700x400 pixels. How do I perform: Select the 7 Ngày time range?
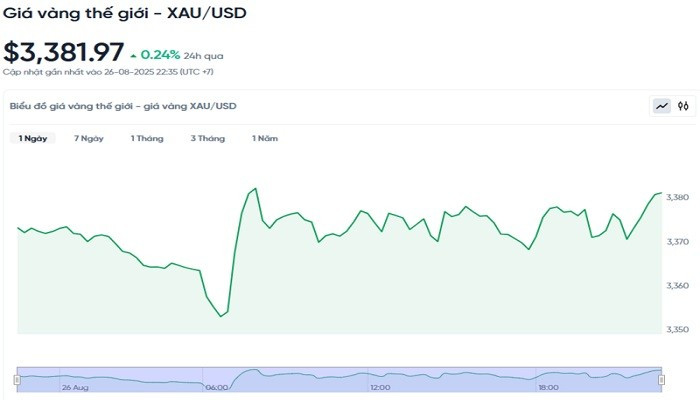(89, 138)
